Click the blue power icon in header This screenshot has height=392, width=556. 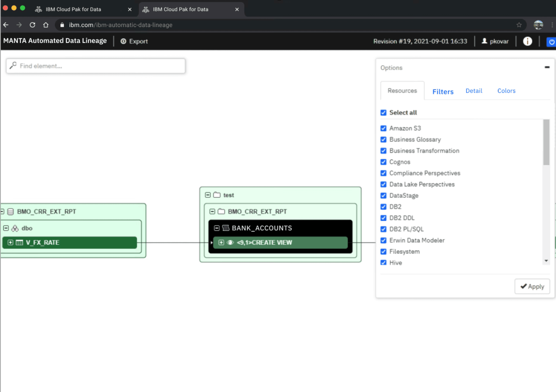pos(551,42)
